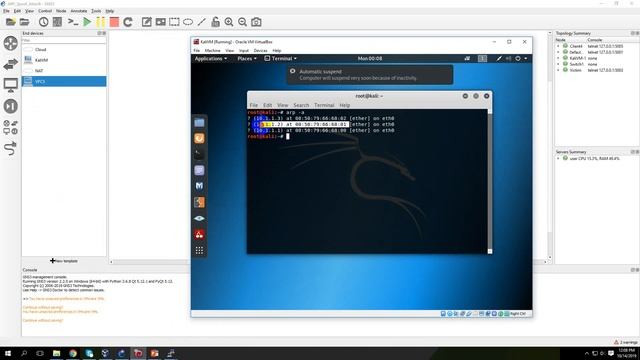Open the VirtualBox Machine menu
640x360 pixels.
tap(212, 51)
